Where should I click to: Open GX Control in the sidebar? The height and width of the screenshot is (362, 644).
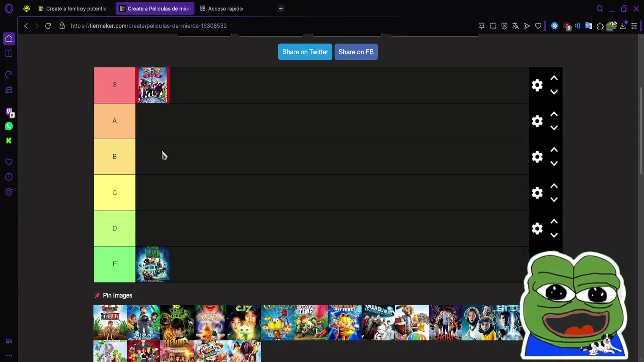point(9,75)
